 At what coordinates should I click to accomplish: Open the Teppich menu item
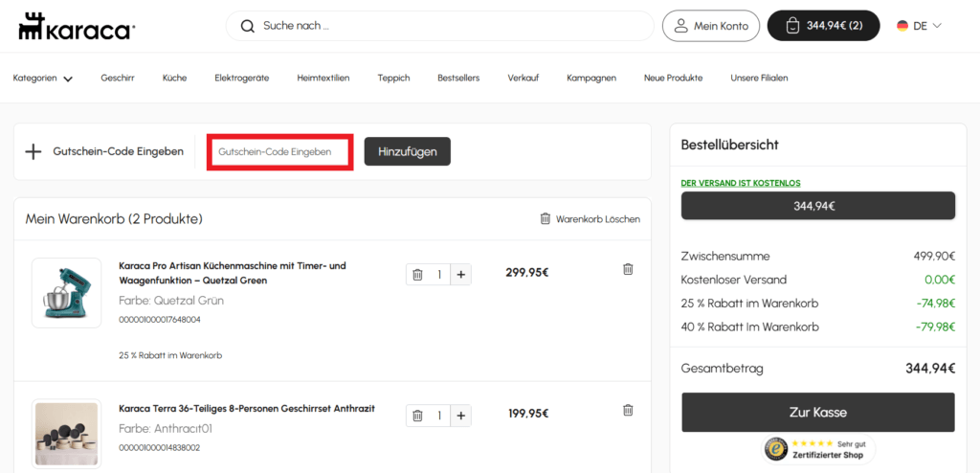(393, 79)
